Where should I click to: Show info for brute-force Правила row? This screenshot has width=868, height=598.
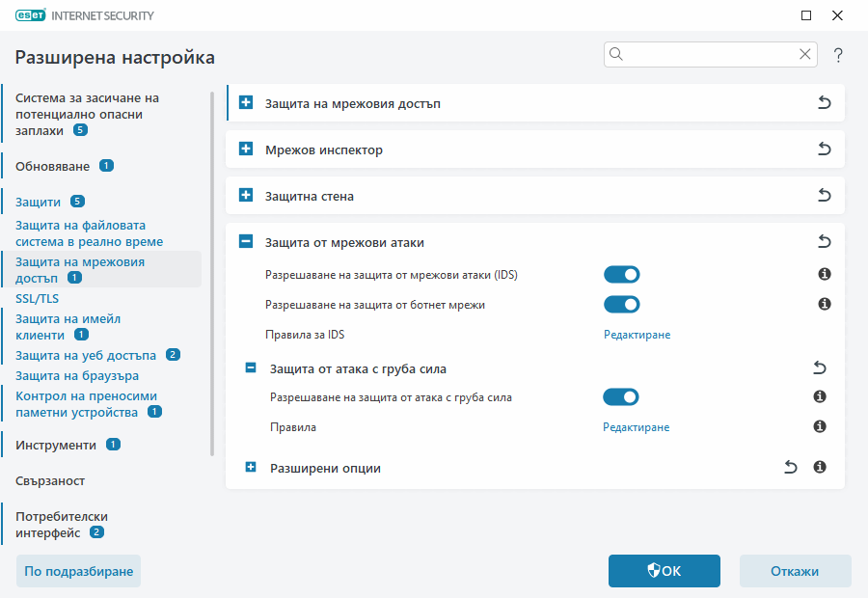click(820, 426)
